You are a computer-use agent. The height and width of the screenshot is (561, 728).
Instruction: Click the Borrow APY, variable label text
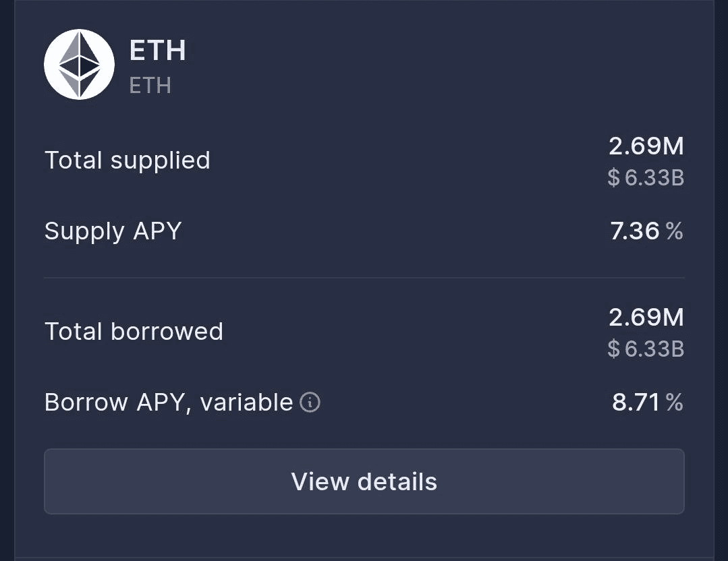coord(168,403)
